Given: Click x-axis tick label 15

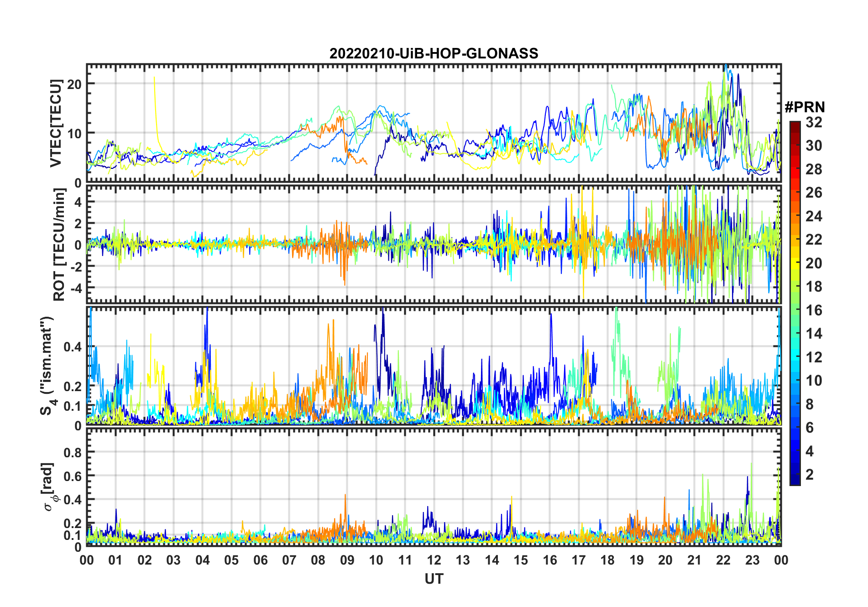Looking at the screenshot, I should (x=521, y=560).
